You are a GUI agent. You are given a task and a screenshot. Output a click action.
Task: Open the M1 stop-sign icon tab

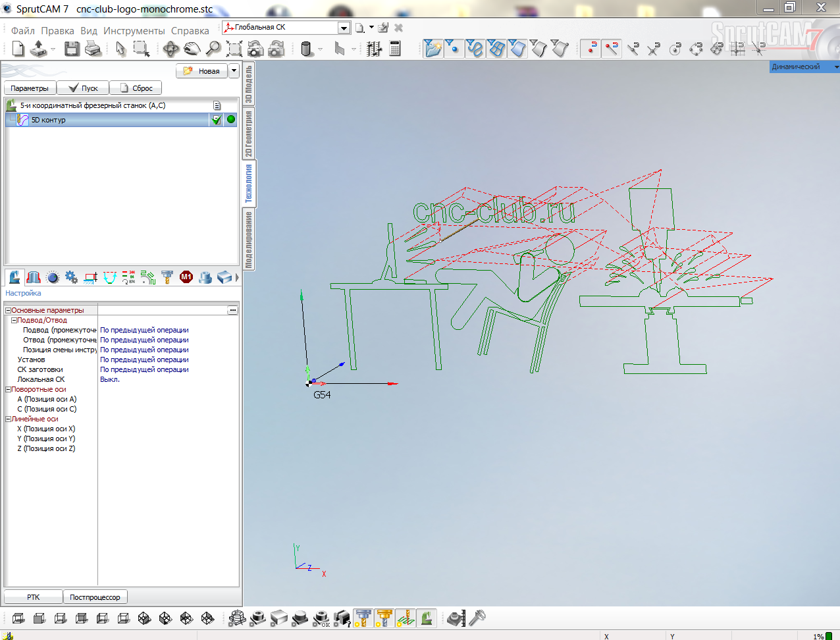186,277
